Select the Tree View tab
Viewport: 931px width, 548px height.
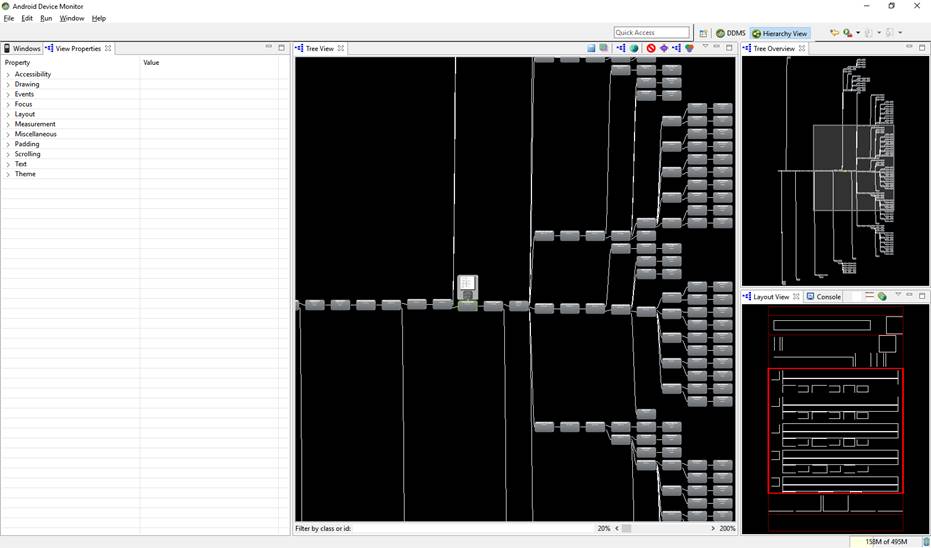[319, 48]
